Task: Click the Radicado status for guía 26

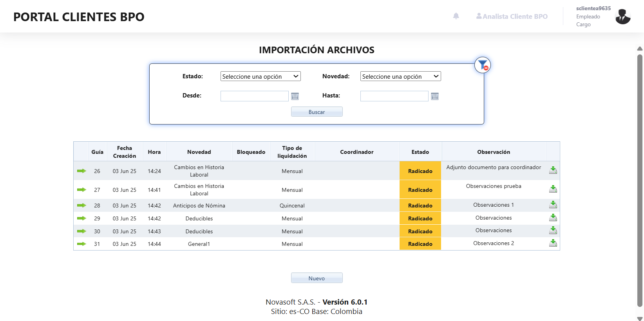Action: (x=420, y=171)
